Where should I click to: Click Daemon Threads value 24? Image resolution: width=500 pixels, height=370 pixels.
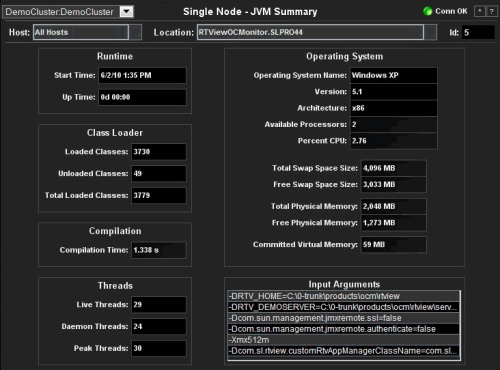click(x=159, y=326)
